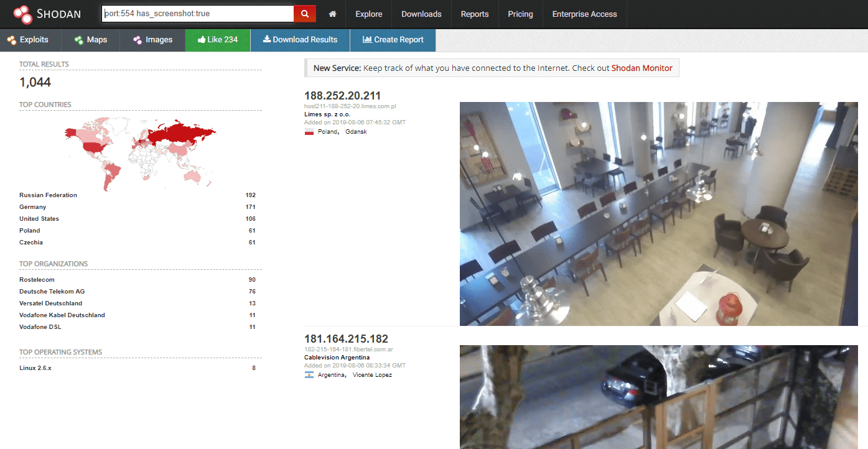Screen dimensions: 868x449
Task: Click hostname 182-215-164-181.fibertel.com.ar
Action: click(348, 349)
